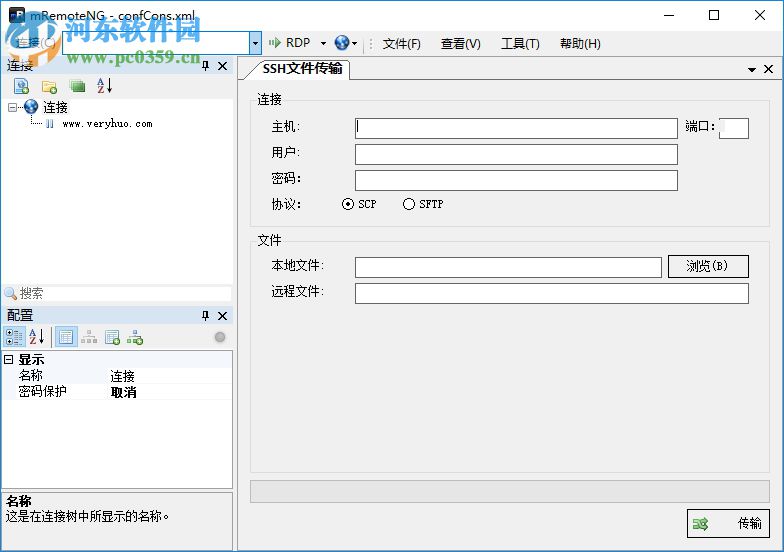This screenshot has height=552, width=784.
Task: Click the default inheritance icon in the config toolbar
Action: (135, 337)
